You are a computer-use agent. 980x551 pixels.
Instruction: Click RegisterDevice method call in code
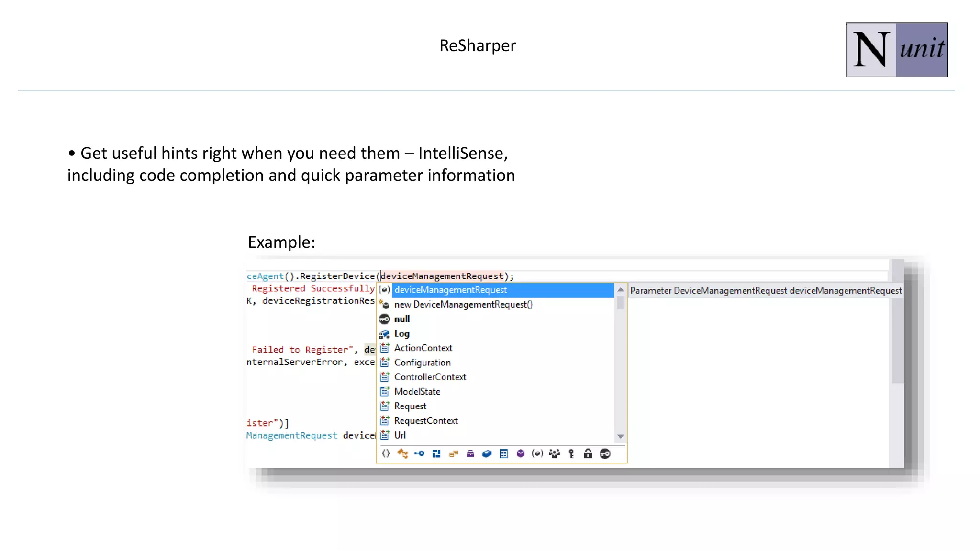point(337,276)
